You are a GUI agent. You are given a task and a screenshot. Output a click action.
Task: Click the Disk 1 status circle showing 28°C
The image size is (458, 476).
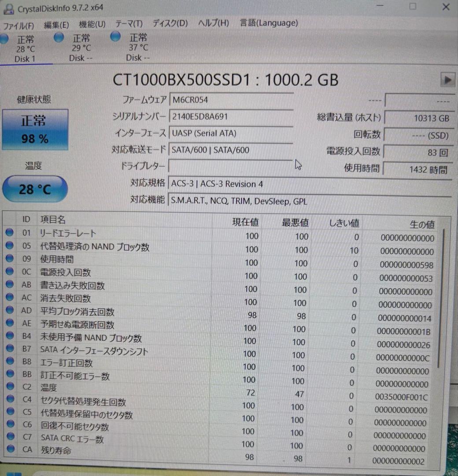click(x=4, y=39)
